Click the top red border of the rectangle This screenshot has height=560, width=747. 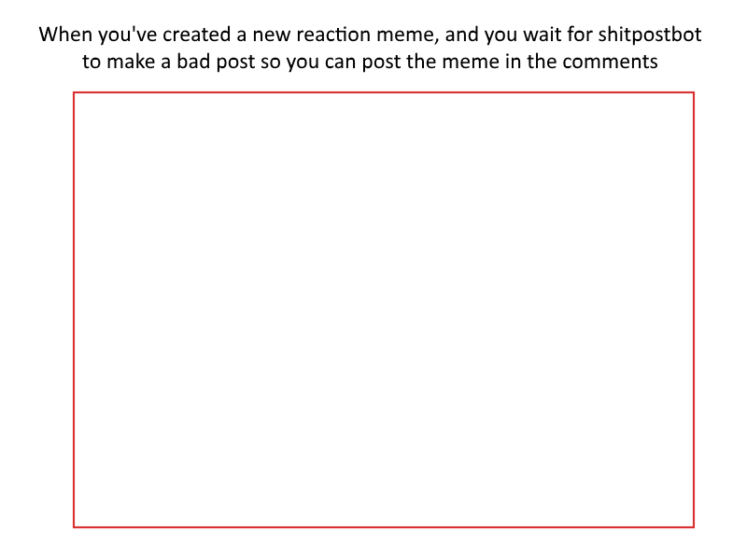384,92
